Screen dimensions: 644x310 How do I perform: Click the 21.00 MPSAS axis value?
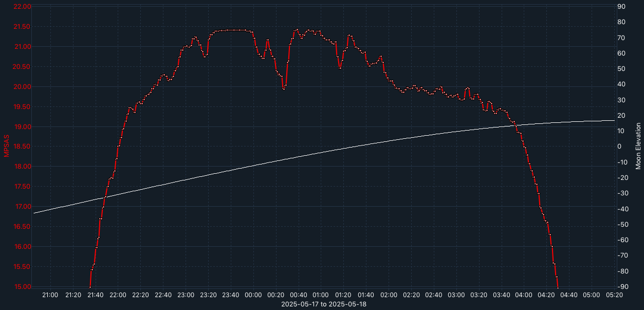pyautogui.click(x=23, y=47)
